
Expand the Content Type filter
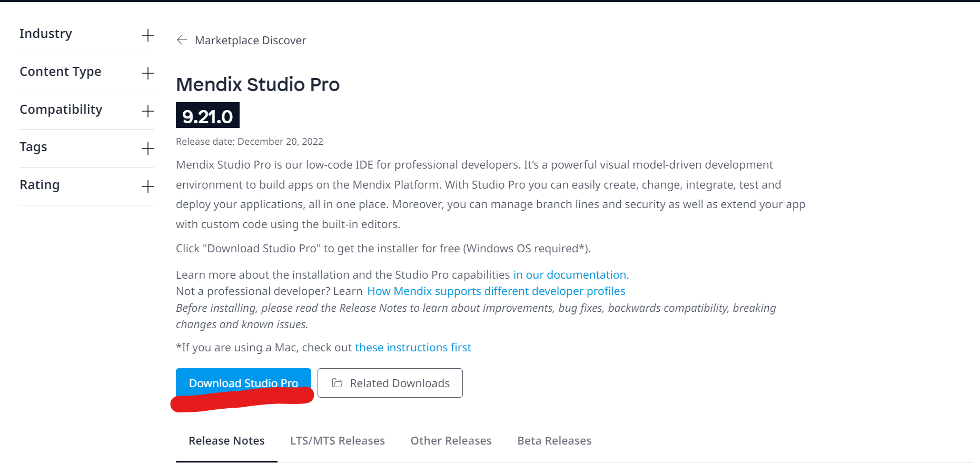pos(148,73)
